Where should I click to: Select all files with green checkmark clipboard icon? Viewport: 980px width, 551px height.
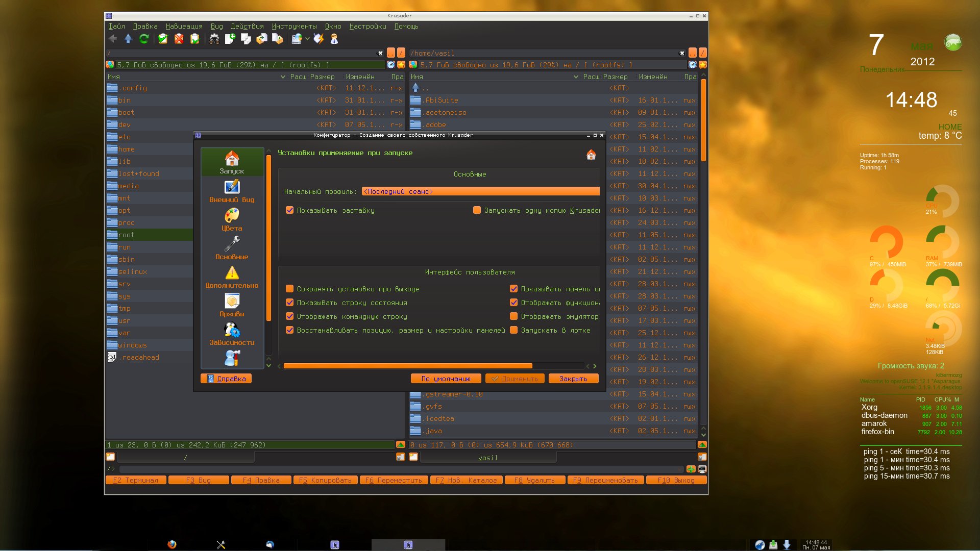click(163, 39)
